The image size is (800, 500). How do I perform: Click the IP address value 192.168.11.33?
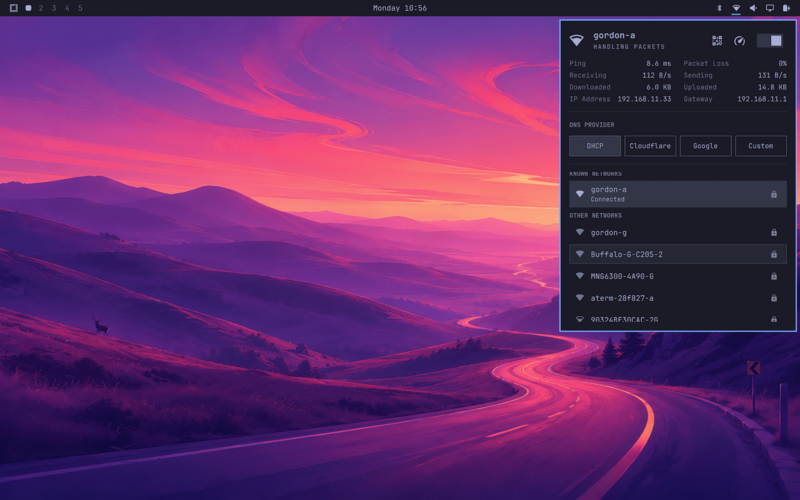[644, 99]
